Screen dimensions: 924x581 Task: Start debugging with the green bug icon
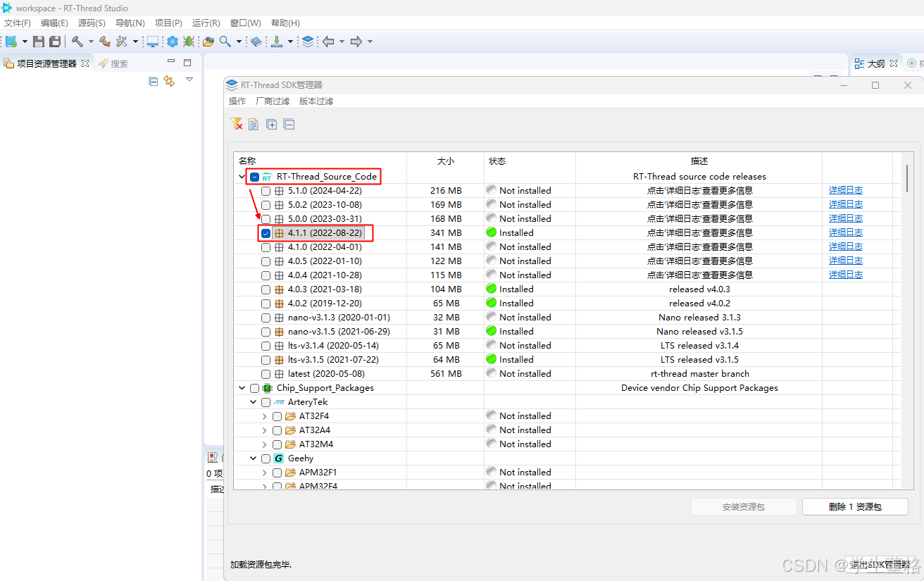pos(189,42)
